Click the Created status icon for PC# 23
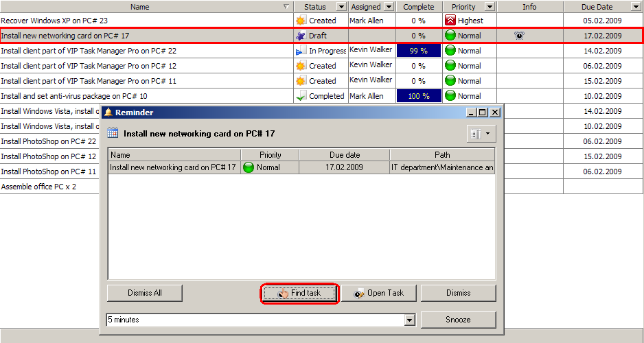644x343 pixels. [x=300, y=21]
